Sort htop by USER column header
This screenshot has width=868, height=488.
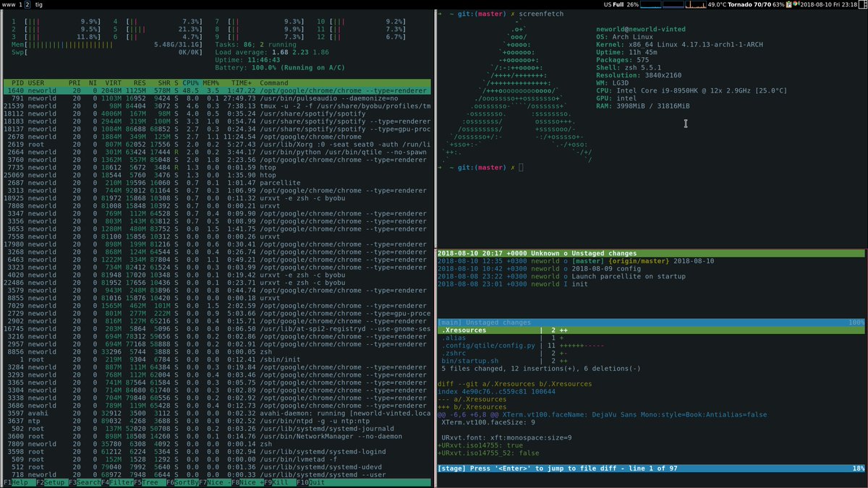(x=36, y=83)
